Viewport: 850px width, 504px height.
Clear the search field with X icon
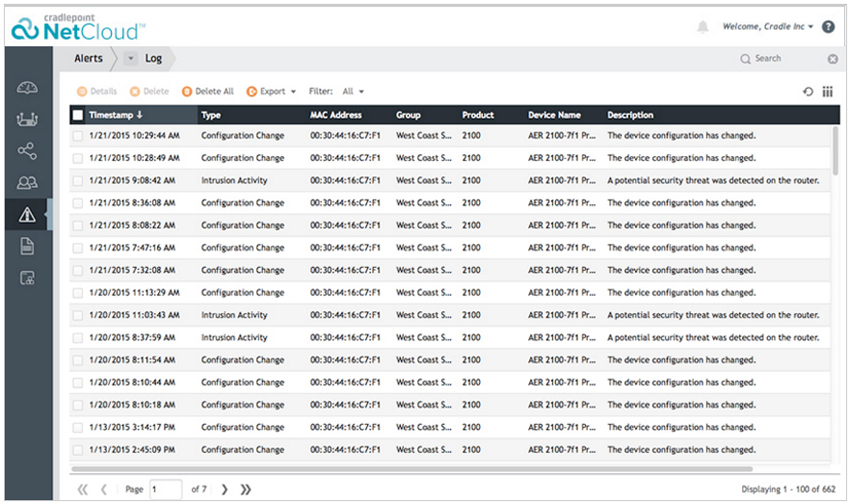pos(833,59)
